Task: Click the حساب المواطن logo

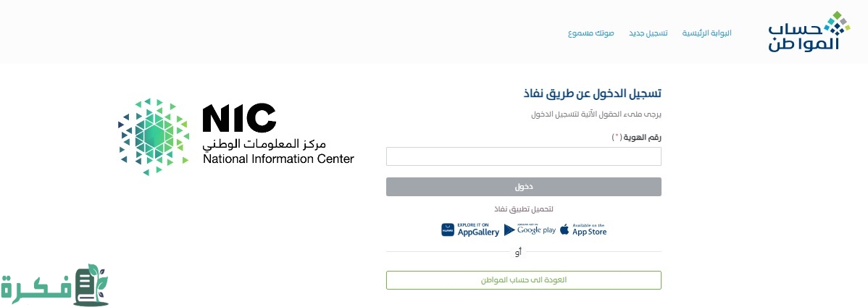Action: pos(809,32)
